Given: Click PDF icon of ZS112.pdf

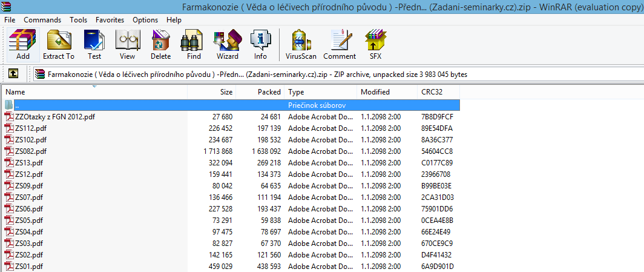Looking at the screenshot, I should point(9,128).
